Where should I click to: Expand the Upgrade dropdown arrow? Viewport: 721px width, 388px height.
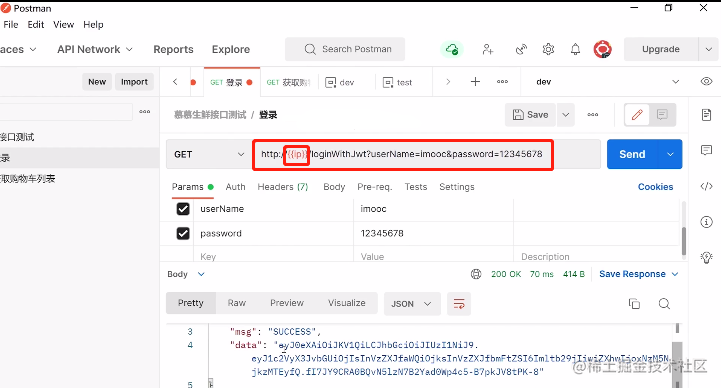(708, 49)
